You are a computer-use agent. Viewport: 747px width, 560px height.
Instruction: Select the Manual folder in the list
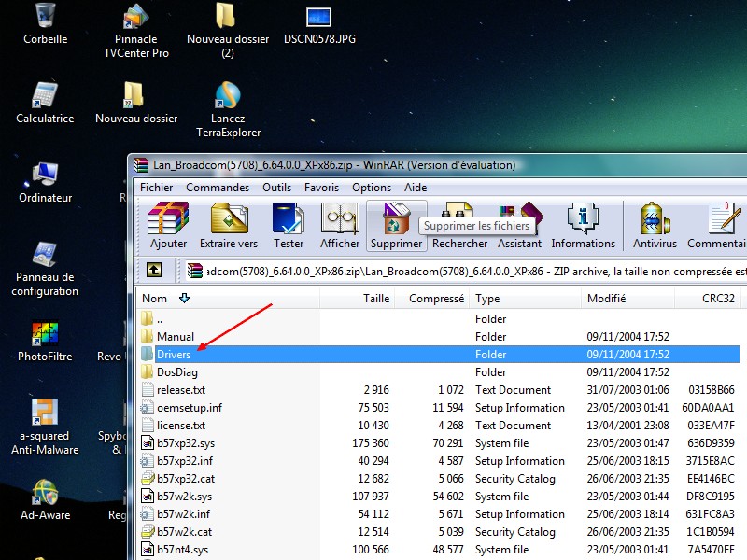[176, 337]
